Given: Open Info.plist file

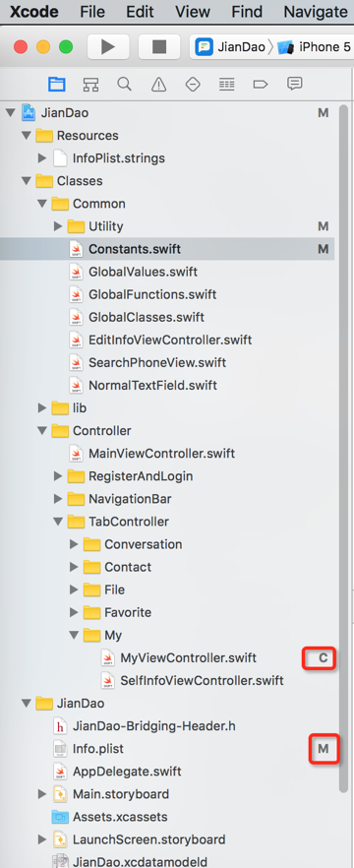Looking at the screenshot, I should 98,748.
